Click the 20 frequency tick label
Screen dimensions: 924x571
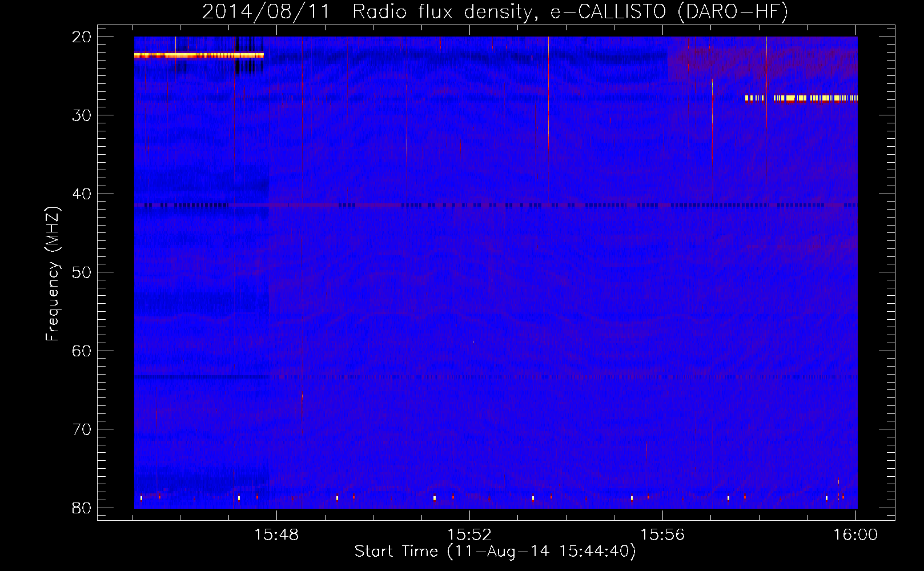(82, 37)
